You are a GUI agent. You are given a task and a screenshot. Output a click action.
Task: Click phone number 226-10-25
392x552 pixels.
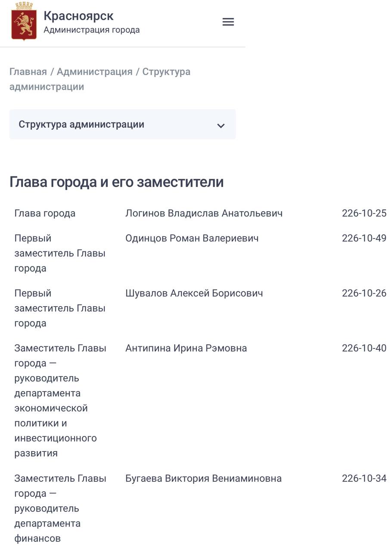[364, 213]
